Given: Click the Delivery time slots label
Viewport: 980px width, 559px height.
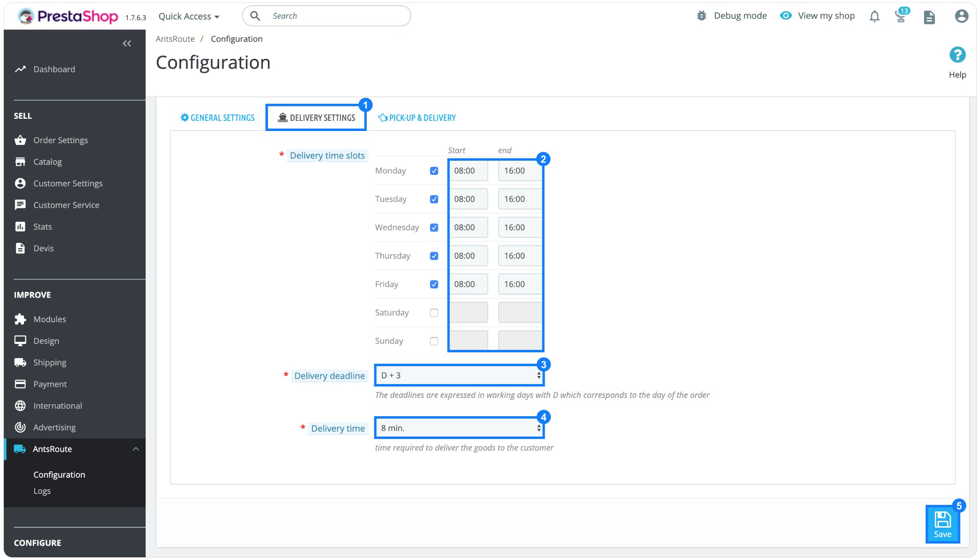Looking at the screenshot, I should (327, 155).
